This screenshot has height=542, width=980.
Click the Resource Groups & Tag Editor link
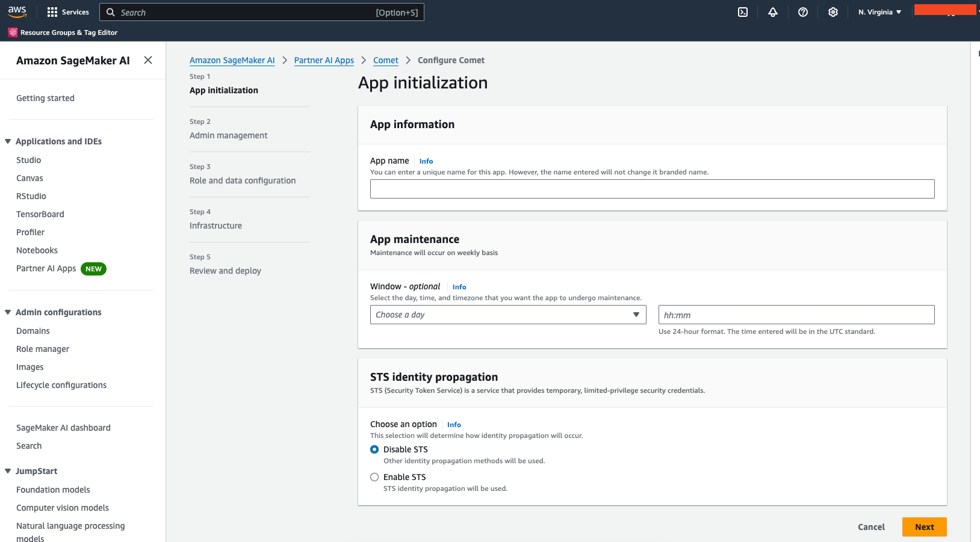click(69, 32)
